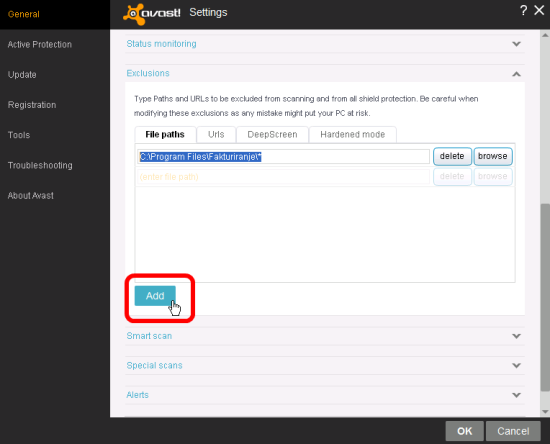Click delete beside the empty path field
Screen dimensions: 550x444
pyautogui.click(x=452, y=176)
